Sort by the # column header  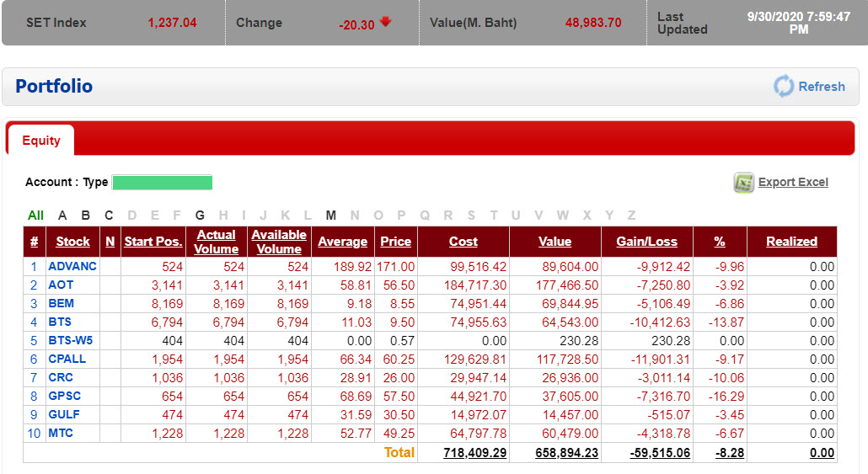click(34, 242)
